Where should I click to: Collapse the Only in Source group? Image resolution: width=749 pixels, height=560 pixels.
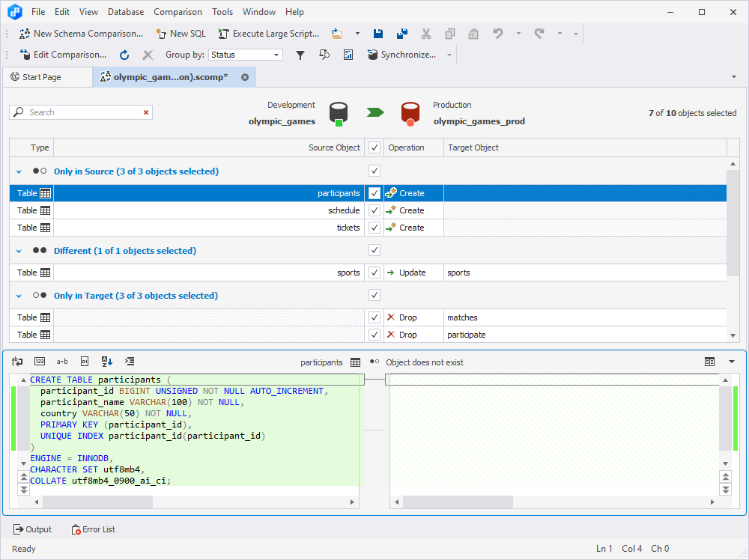19,171
